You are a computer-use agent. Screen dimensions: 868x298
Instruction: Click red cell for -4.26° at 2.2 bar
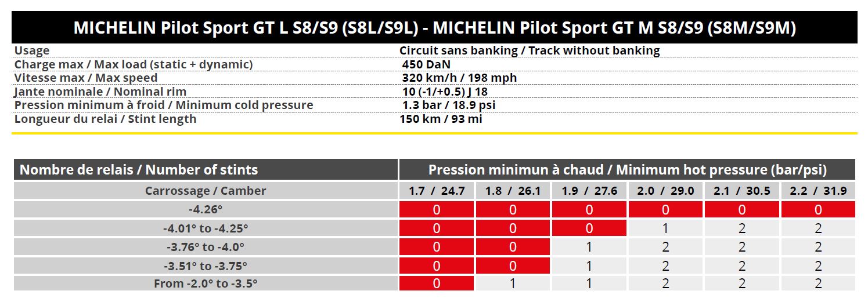[818, 209]
